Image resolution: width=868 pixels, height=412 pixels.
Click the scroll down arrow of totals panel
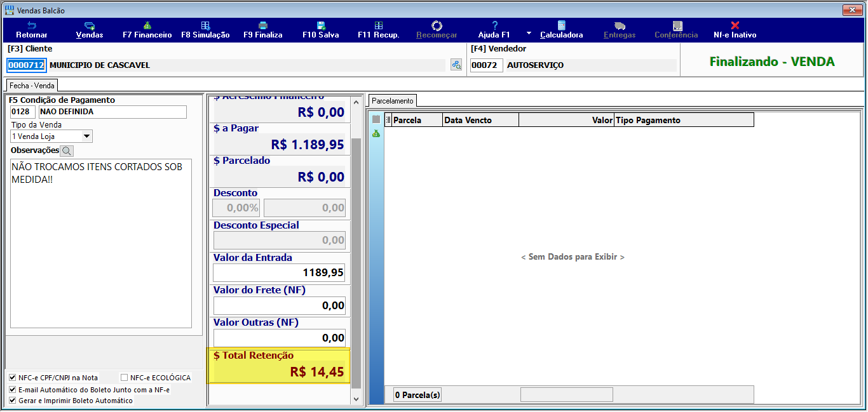point(356,399)
